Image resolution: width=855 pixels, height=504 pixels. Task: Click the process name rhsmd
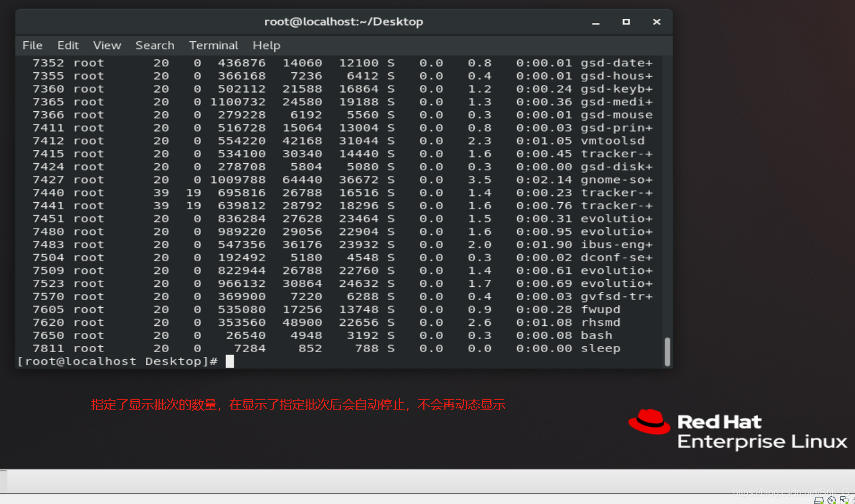[600, 322]
